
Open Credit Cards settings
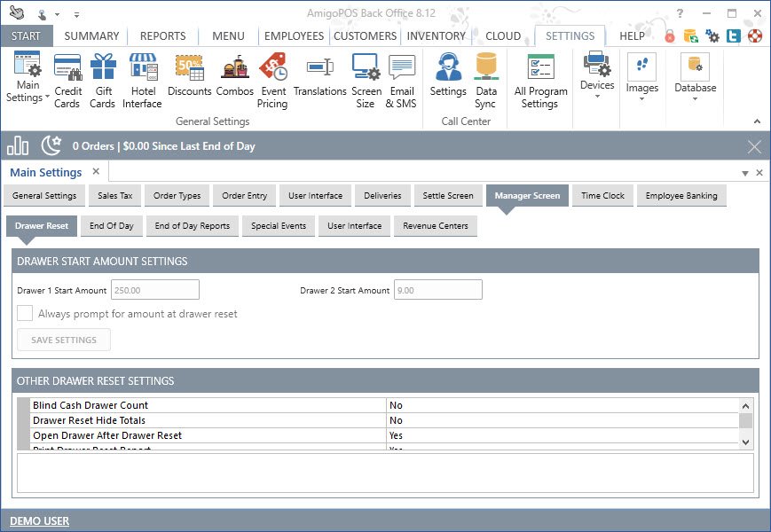(x=68, y=80)
